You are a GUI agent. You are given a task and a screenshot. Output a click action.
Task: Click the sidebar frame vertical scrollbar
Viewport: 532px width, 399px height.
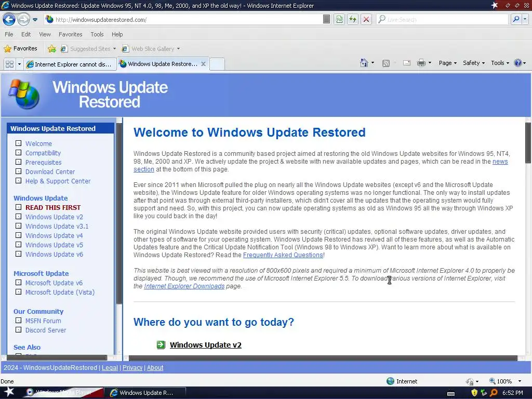[119, 214]
